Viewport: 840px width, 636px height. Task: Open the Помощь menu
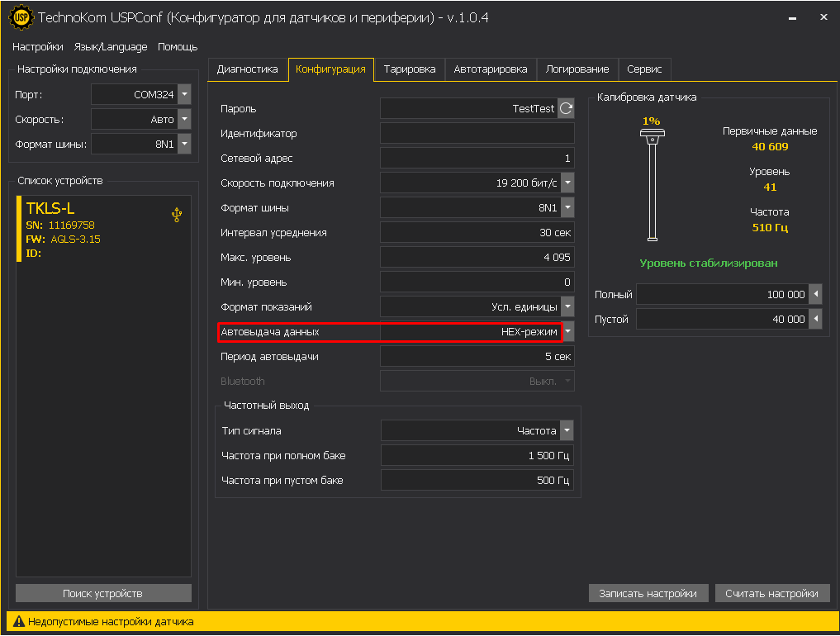tap(178, 47)
